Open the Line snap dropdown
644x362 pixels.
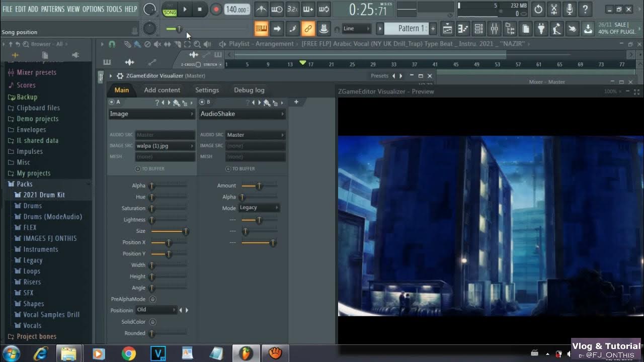point(357,29)
